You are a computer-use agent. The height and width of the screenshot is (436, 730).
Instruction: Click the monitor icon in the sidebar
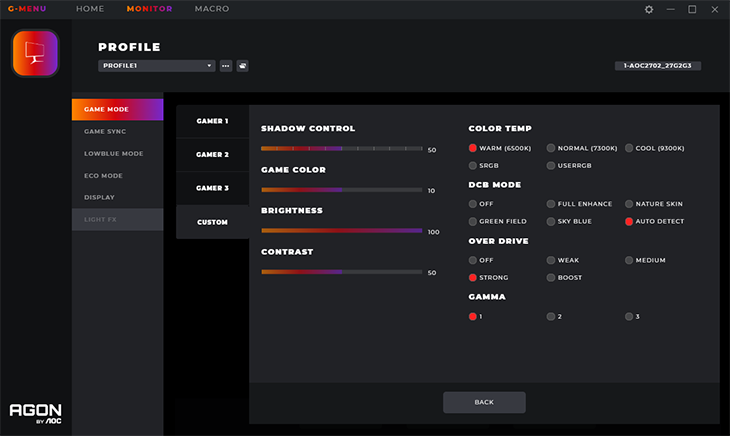pos(35,53)
